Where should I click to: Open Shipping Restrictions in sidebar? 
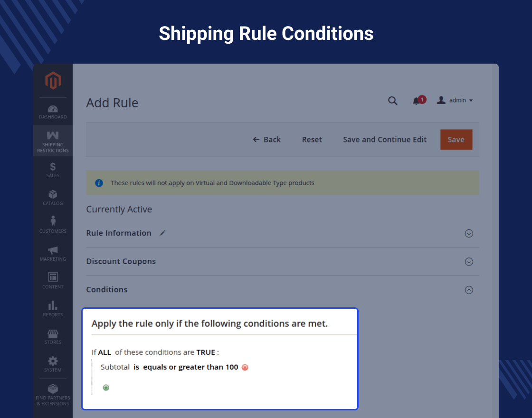pos(53,141)
